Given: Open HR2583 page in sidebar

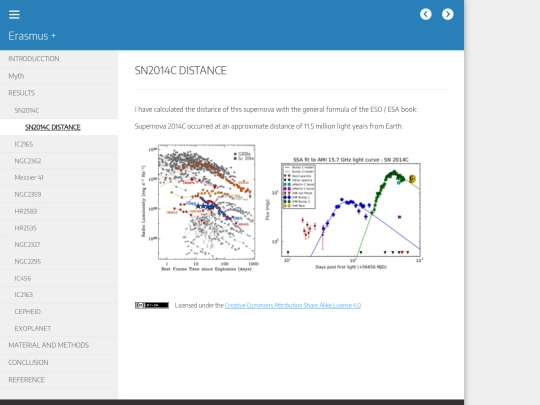Looking at the screenshot, I should 59,211.
